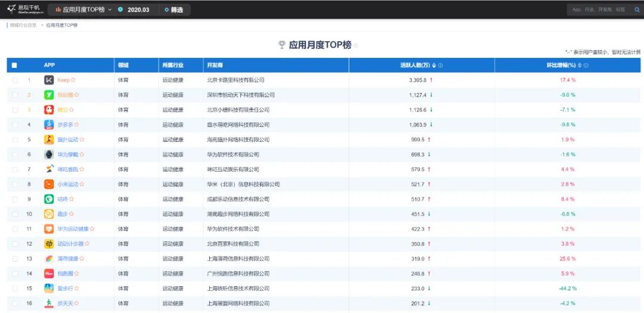This screenshot has width=644, height=313.
Task: Check the box for row 12 动动计步器
Action: pos(15,244)
